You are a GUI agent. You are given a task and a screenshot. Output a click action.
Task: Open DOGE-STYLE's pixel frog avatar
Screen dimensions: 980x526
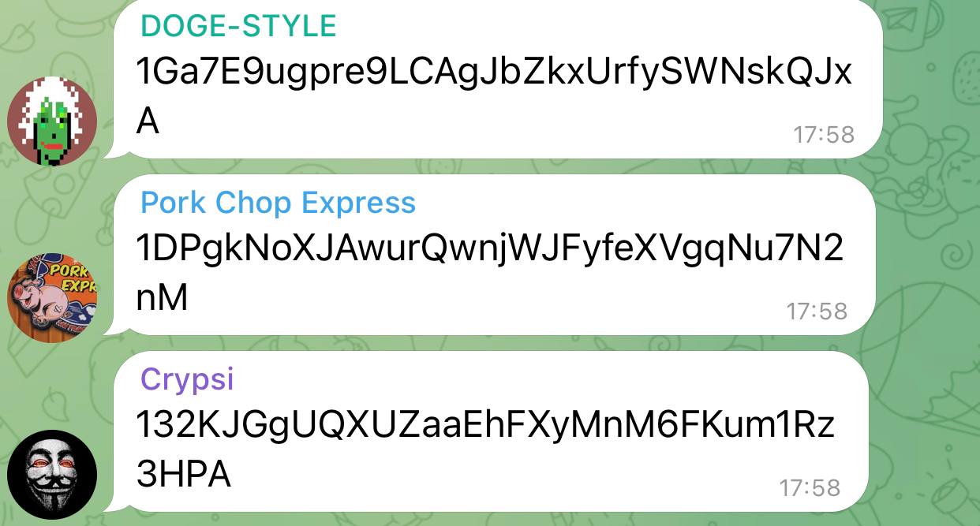52,121
